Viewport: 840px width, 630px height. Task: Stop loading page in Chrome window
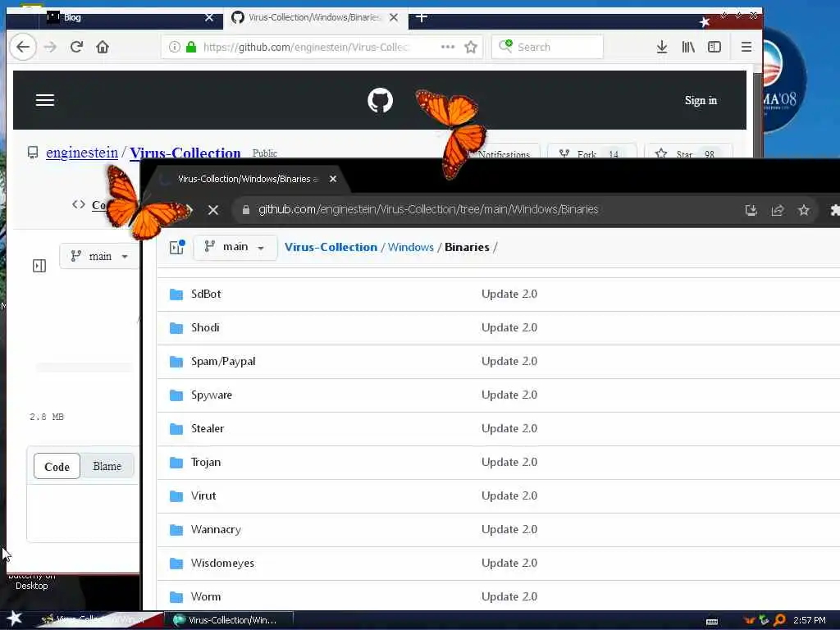click(212, 210)
